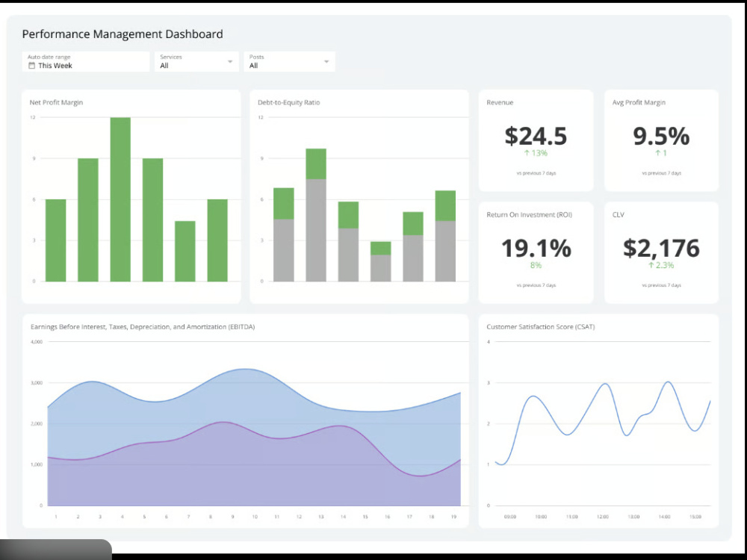
Task: Open the Services dropdown
Action: tap(196, 61)
